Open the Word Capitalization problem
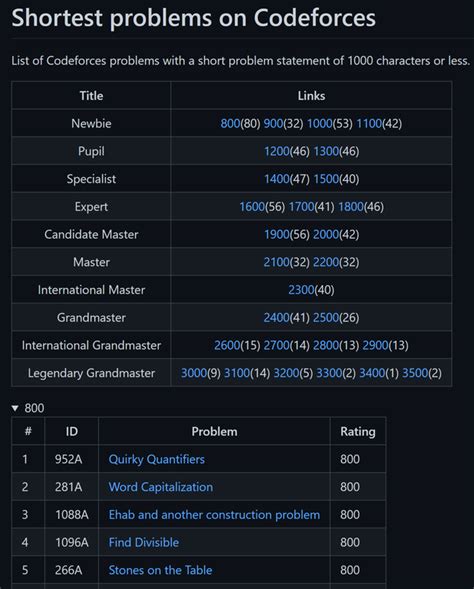 [x=161, y=487]
